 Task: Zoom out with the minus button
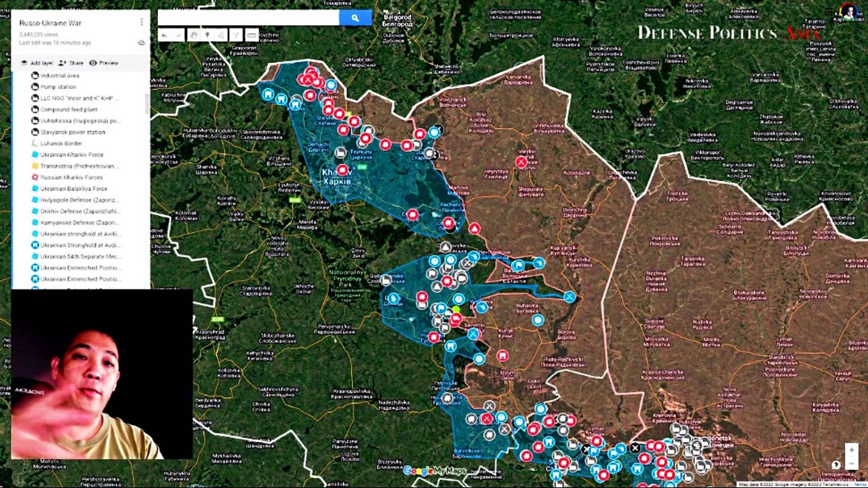pyautogui.click(x=852, y=464)
